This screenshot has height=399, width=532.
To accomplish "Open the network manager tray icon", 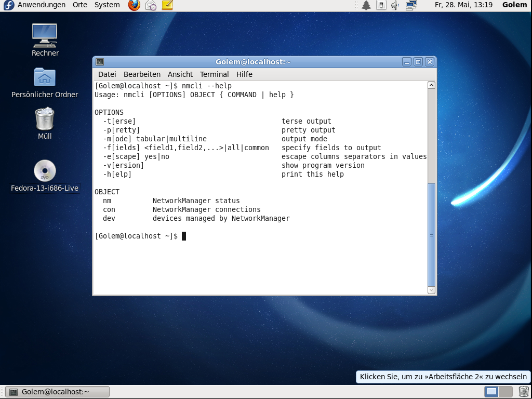I will point(411,5).
